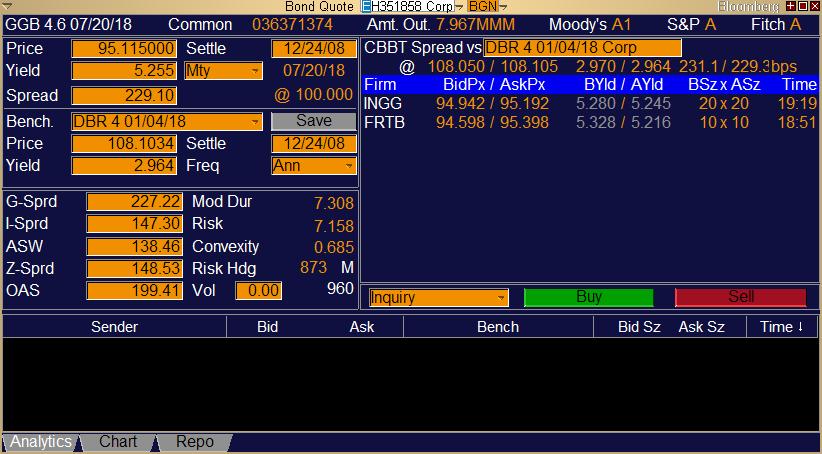Edit the Spread field 229.10
The image size is (822, 454).
[124, 95]
